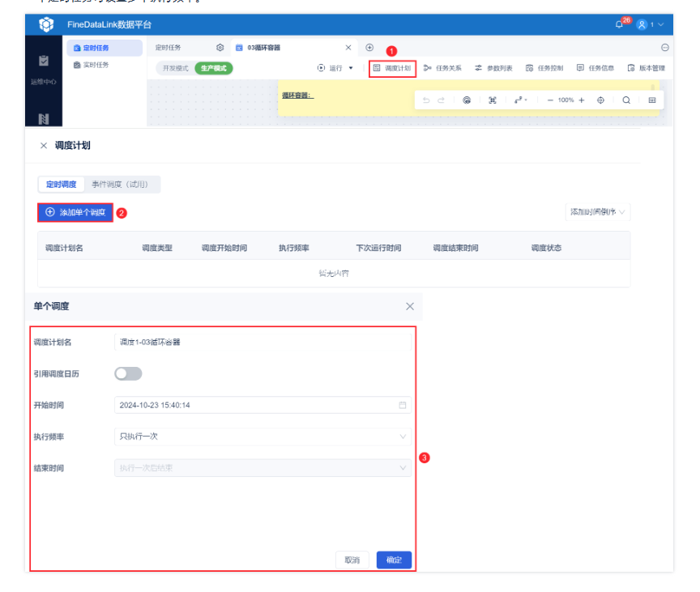
Task: Click the auto-layout icon on canvas toolbar
Action: [467, 100]
